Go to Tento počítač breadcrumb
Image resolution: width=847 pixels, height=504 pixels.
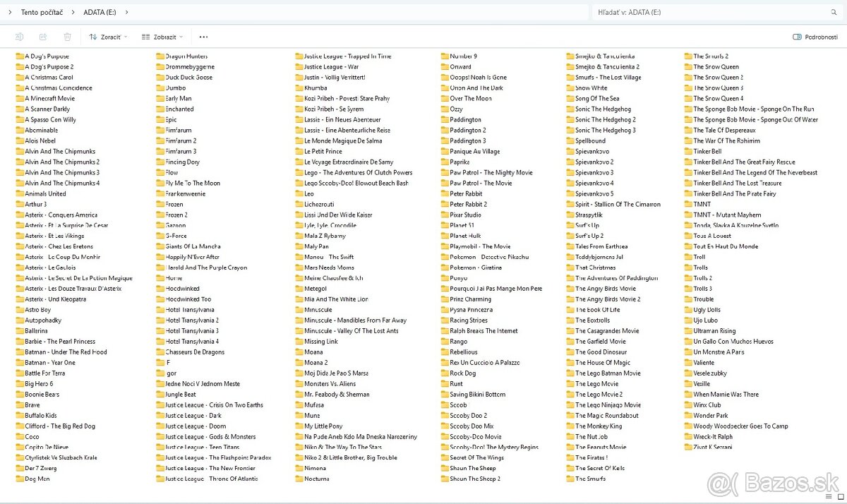(42, 12)
